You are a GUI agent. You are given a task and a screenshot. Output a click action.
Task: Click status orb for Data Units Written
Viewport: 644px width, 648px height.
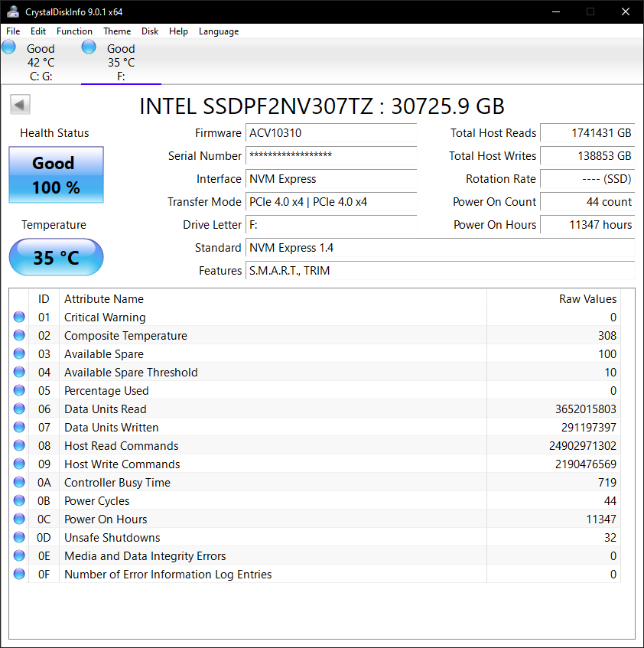tap(19, 427)
